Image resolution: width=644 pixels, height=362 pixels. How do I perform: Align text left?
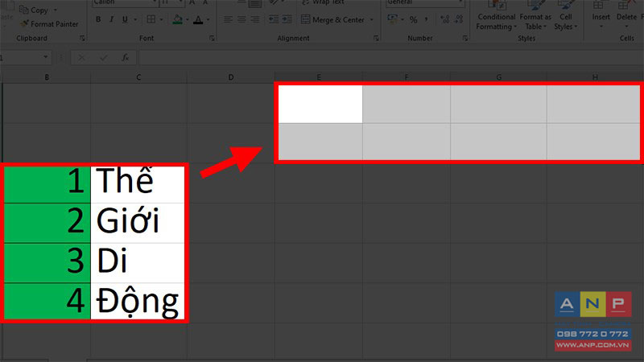click(x=228, y=19)
